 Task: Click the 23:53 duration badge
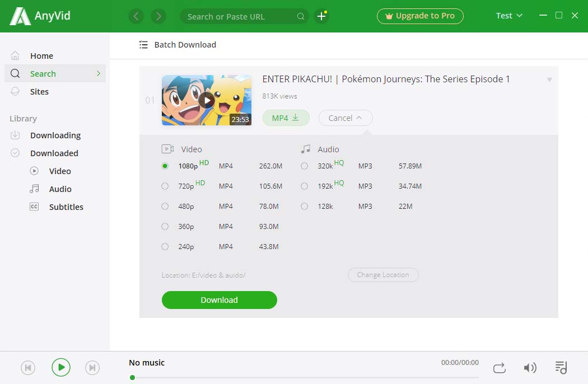point(240,119)
